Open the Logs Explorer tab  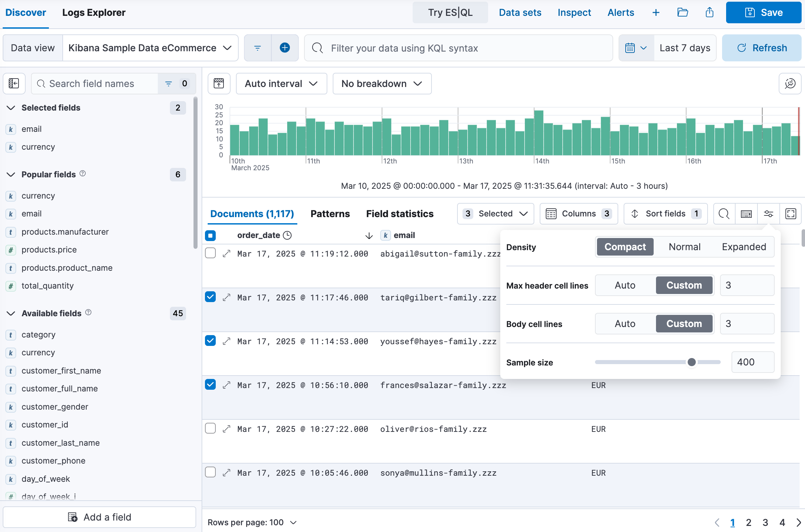(x=94, y=12)
